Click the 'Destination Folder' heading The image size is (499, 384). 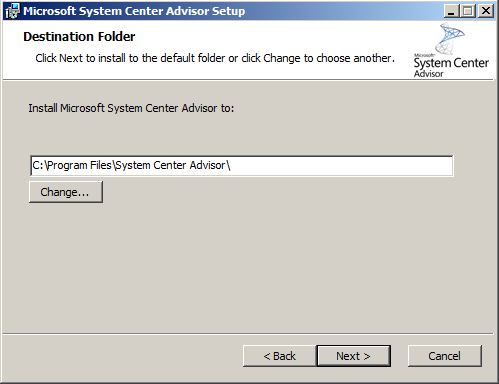pos(79,36)
